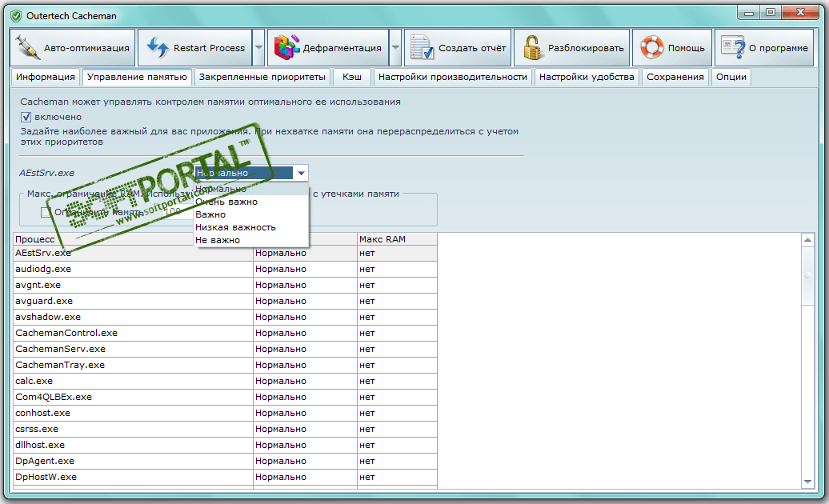829x504 pixels.
Task: Switch to the Информация tab
Action: coord(46,77)
